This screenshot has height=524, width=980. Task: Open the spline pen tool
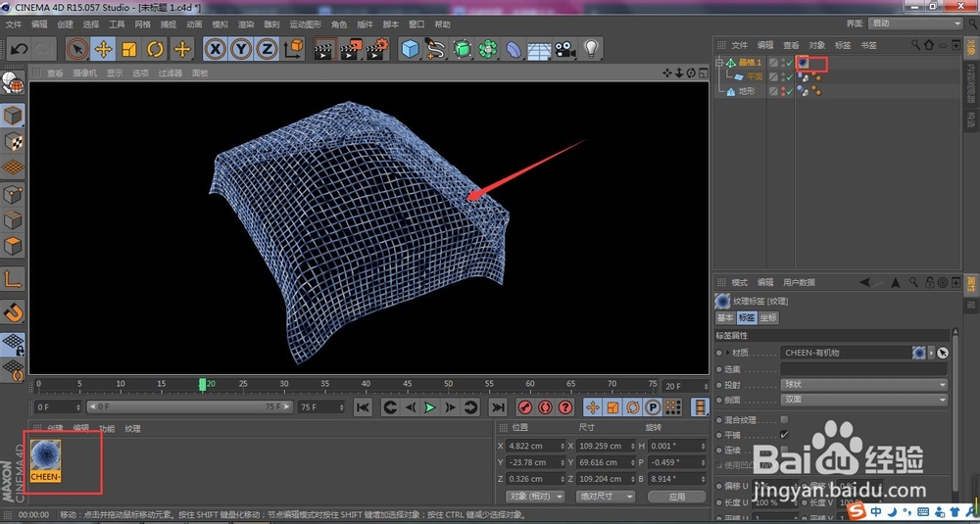436,49
